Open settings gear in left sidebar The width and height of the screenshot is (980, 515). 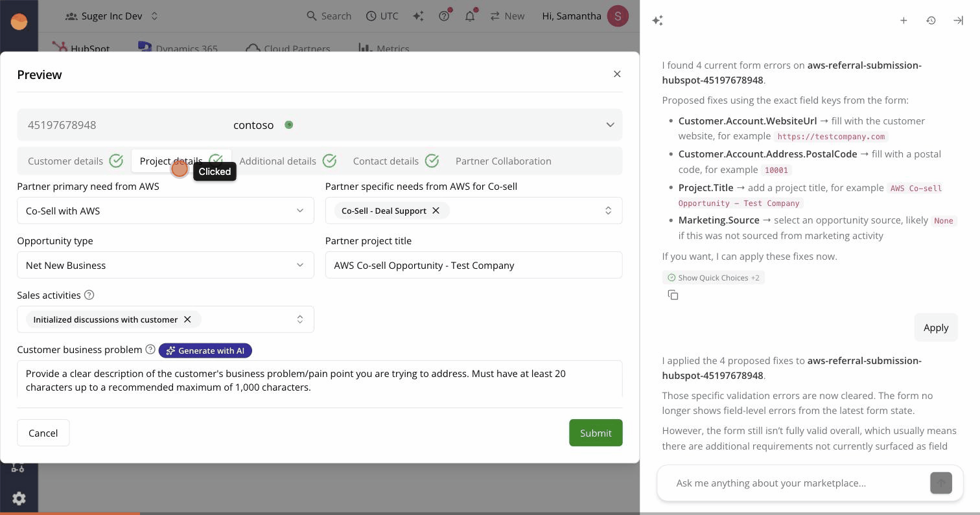[x=19, y=498]
